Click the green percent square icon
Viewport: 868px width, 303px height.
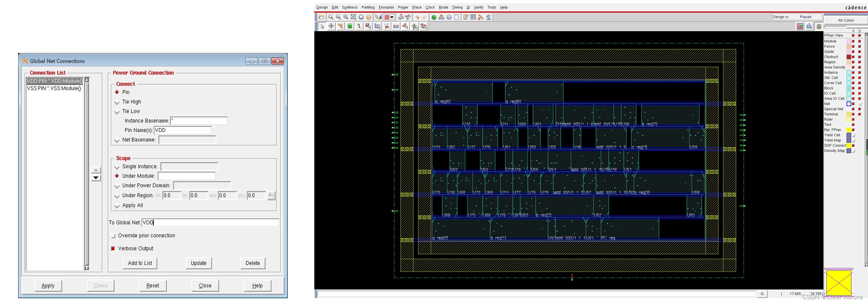pos(350,26)
